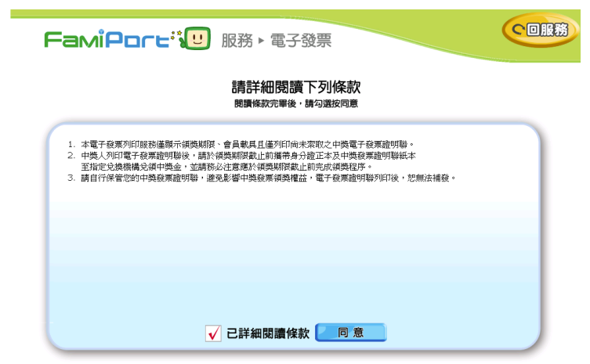This screenshot has width=590, height=364.
Task: Click the circular arrow icon in 回服務
Action: point(517,31)
